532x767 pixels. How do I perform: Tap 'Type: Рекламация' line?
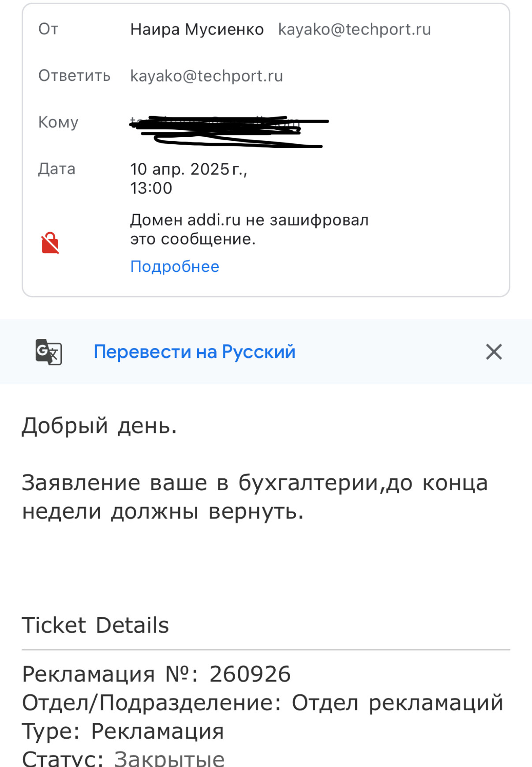123,732
